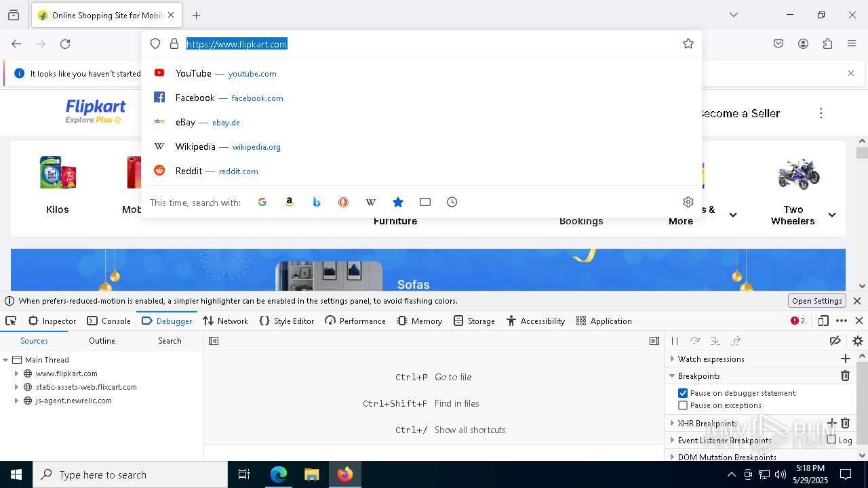Screen dimensions: 868x488
Task: Open the Extensions puzzle icon
Action: point(827,43)
